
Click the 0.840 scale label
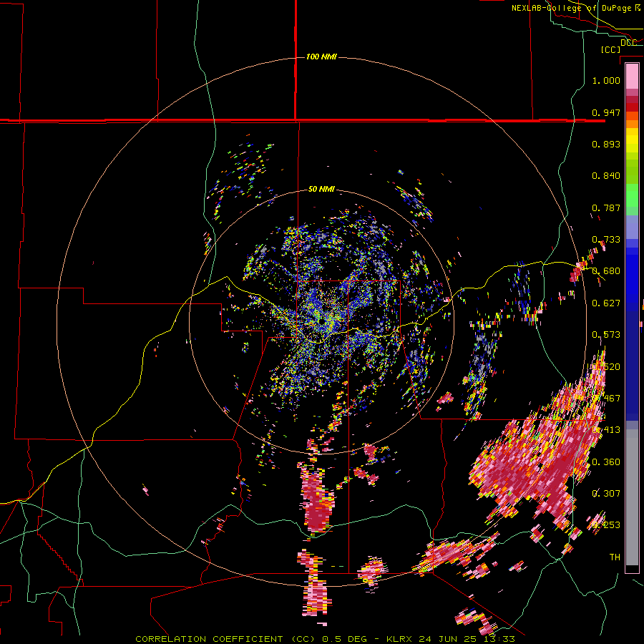click(606, 176)
